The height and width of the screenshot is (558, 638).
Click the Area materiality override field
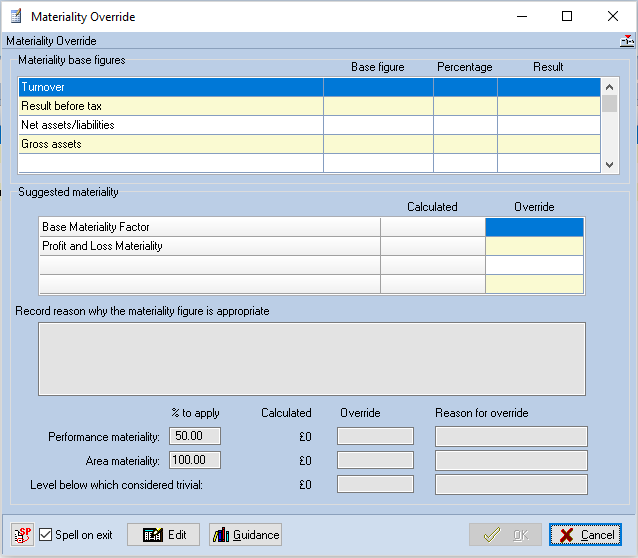coord(375,460)
